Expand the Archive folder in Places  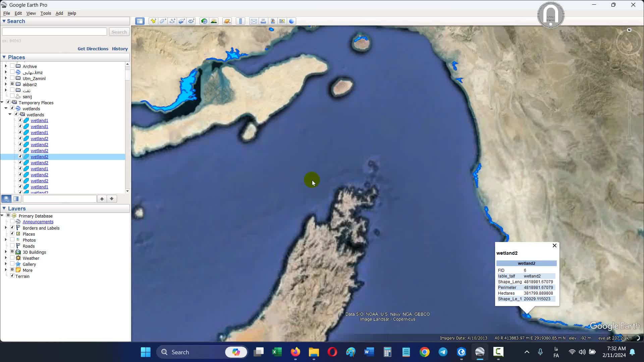click(x=6, y=66)
